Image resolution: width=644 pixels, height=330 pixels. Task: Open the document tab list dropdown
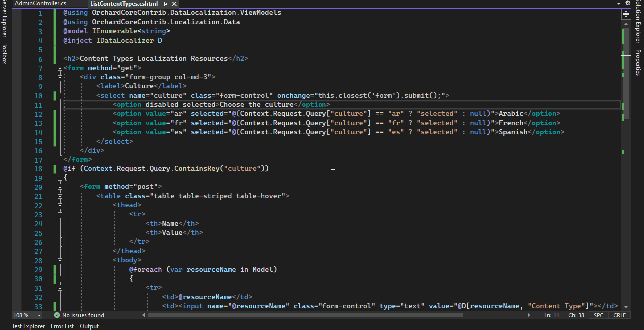pyautogui.click(x=618, y=3)
